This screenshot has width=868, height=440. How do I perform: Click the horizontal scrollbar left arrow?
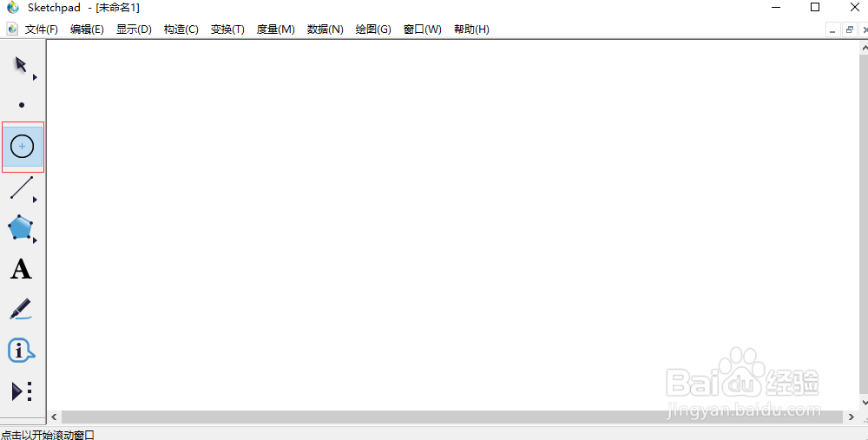point(54,417)
